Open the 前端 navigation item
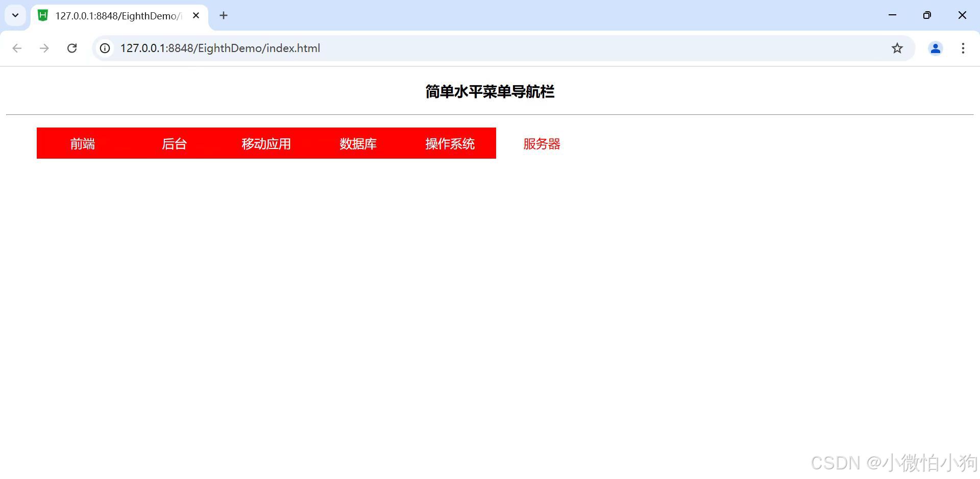 pyautogui.click(x=83, y=143)
